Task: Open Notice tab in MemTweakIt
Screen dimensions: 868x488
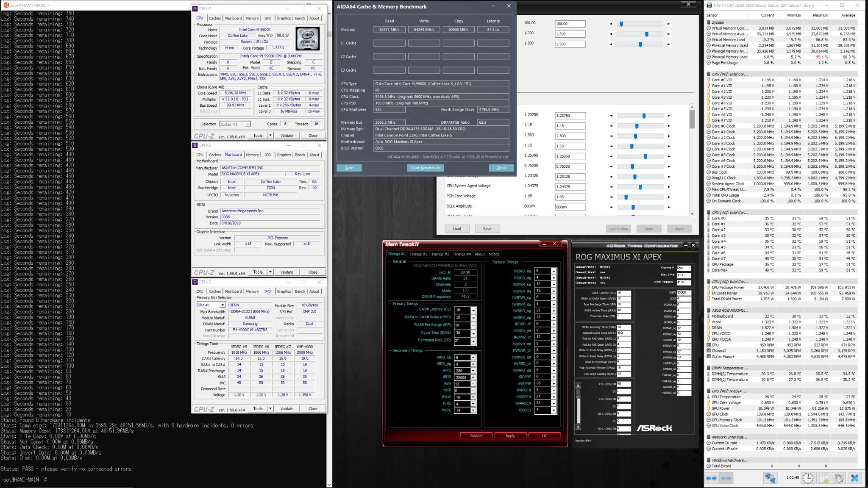Action: 494,254
